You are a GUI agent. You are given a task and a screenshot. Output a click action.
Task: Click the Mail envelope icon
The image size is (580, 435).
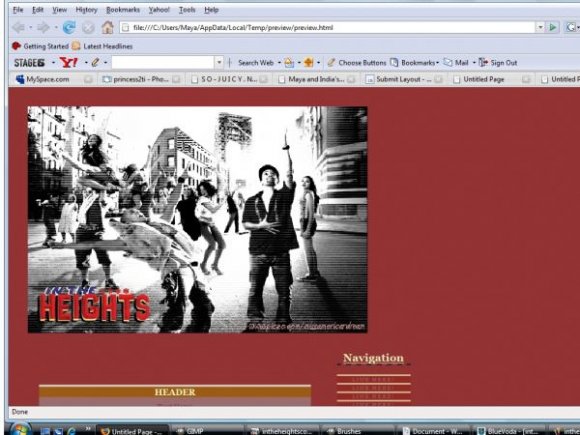448,63
